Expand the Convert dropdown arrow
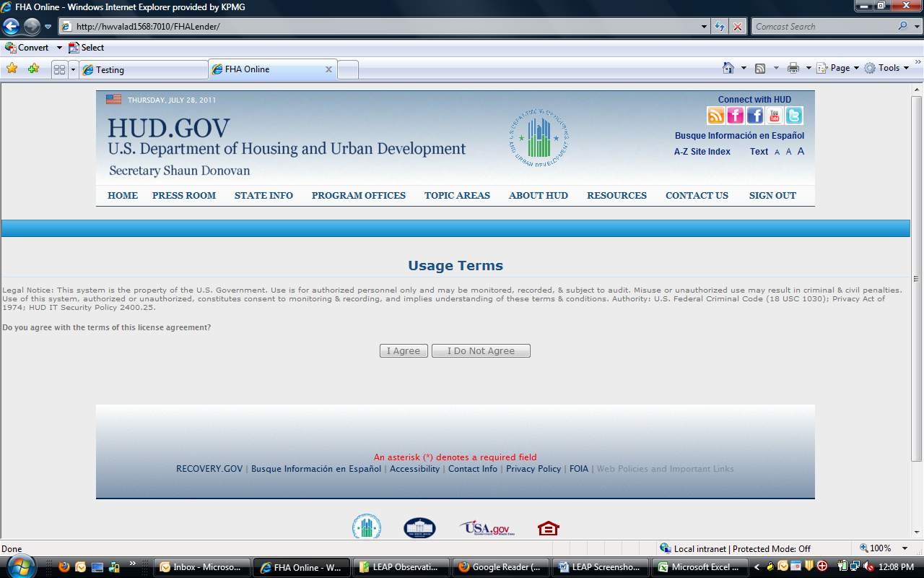Image resolution: width=924 pixels, height=578 pixels. click(x=59, y=48)
